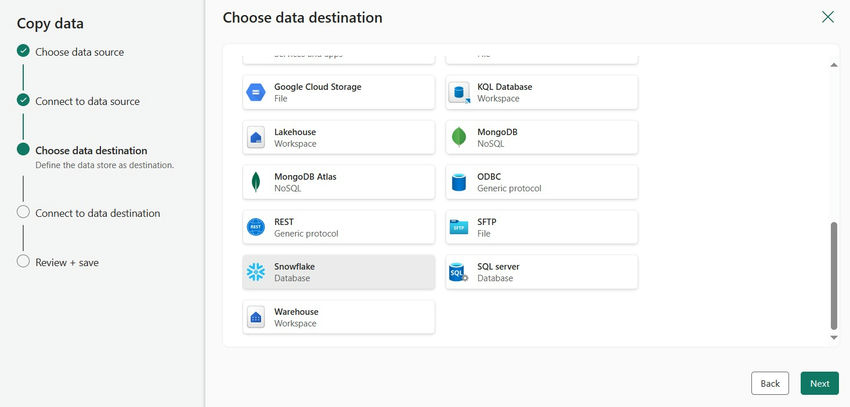Click empty step circle for Connect to data destination
850x407 pixels.
[23, 212]
